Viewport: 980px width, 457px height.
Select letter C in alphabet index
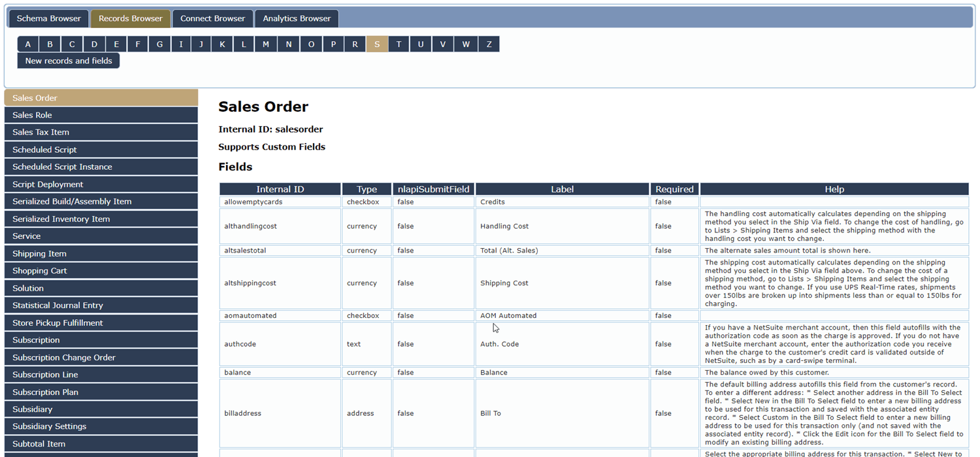(x=72, y=44)
